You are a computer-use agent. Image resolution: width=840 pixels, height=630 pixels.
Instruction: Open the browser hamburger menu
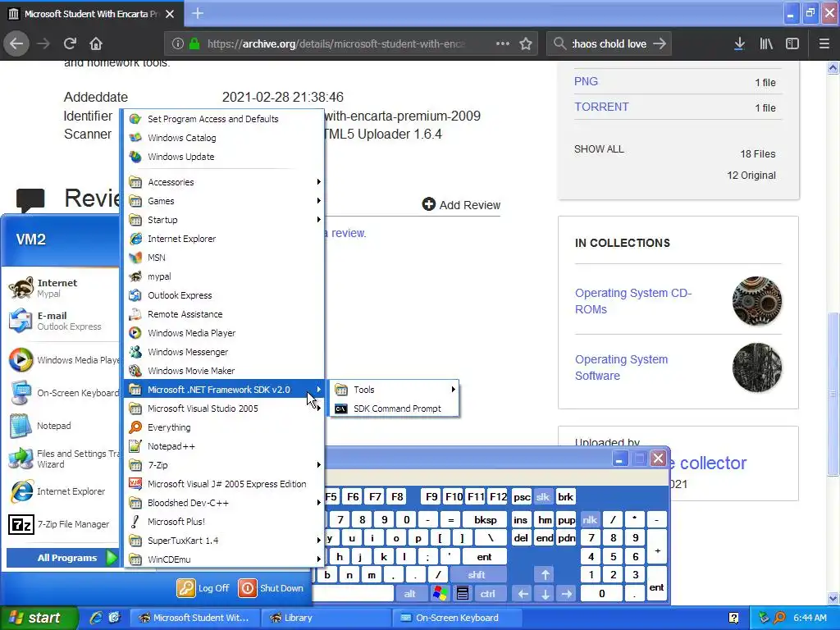tap(824, 43)
